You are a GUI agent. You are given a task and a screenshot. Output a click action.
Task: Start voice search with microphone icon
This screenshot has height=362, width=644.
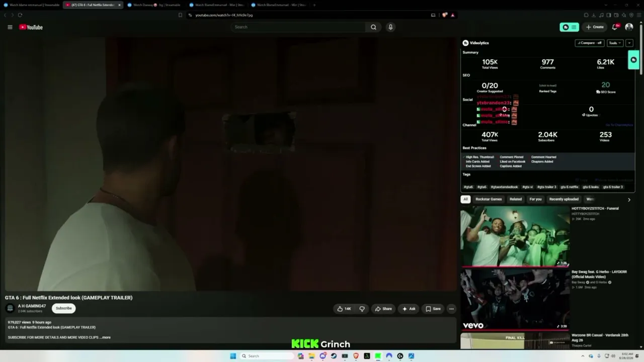click(390, 27)
